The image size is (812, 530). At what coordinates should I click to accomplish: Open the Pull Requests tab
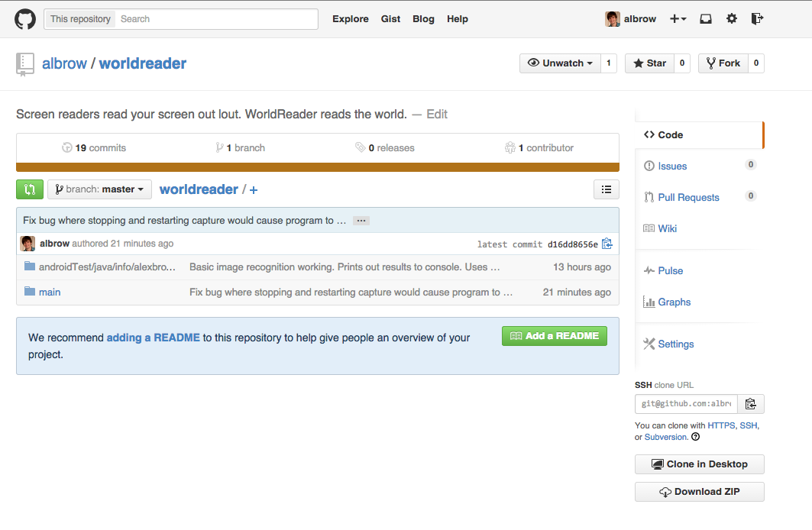[x=688, y=197]
